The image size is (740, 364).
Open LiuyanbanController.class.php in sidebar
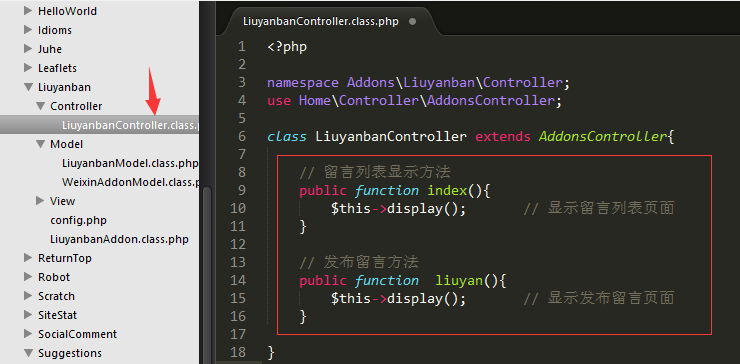(99, 125)
